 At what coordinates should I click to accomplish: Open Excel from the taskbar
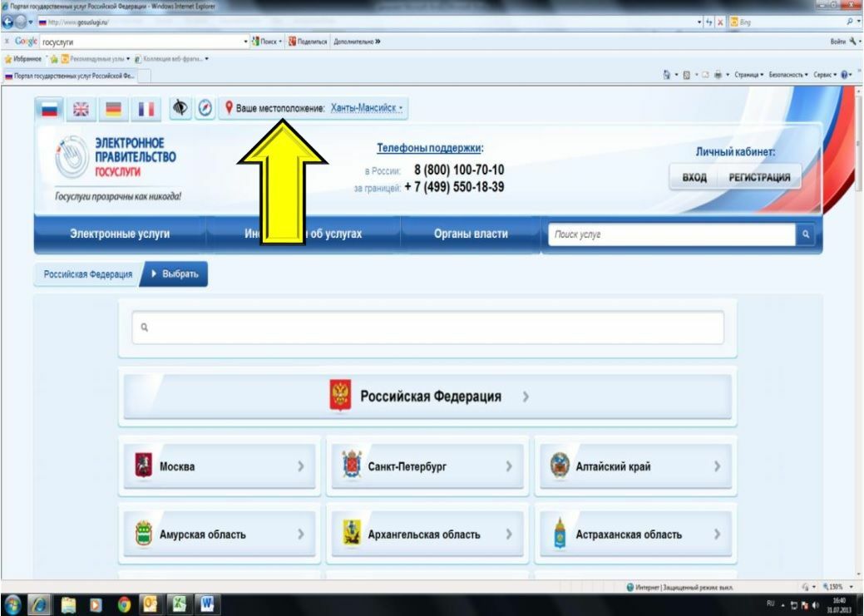[179, 604]
